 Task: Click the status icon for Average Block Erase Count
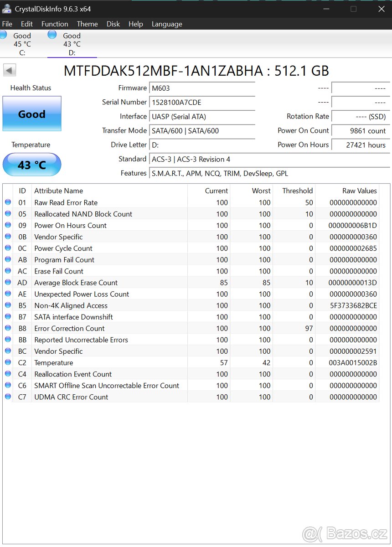point(8,282)
